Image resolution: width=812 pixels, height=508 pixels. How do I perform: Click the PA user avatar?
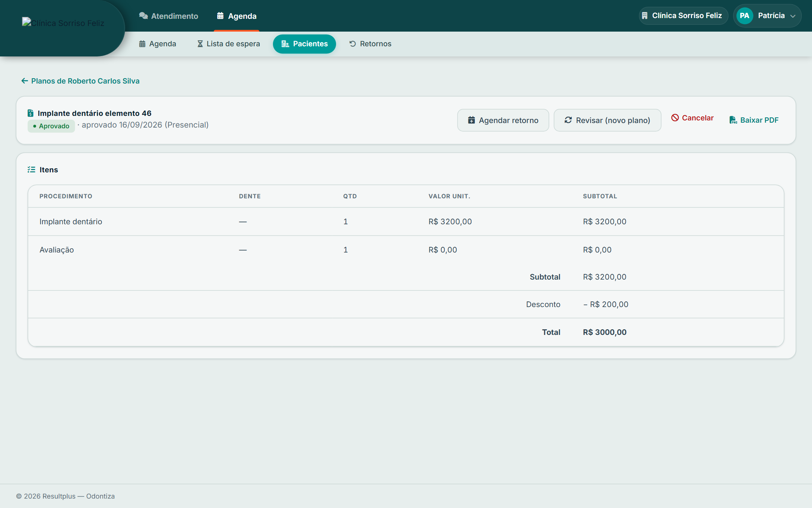click(744, 16)
